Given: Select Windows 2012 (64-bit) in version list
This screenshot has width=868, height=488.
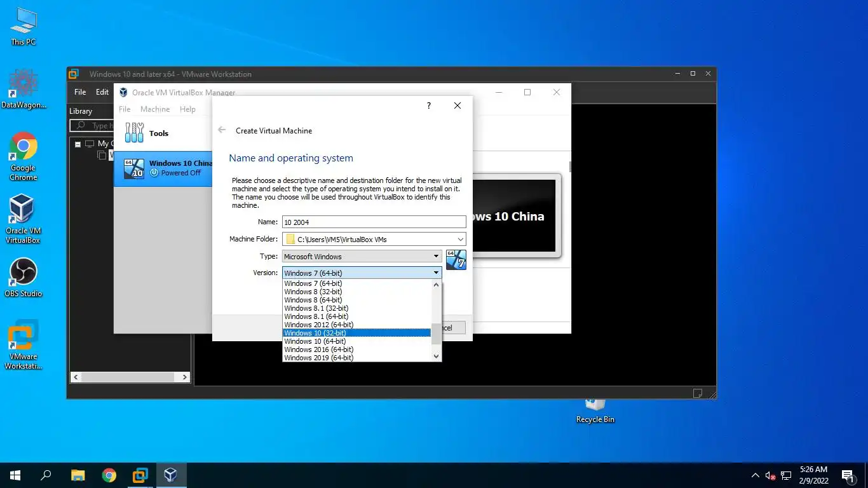Looking at the screenshot, I should [x=356, y=325].
